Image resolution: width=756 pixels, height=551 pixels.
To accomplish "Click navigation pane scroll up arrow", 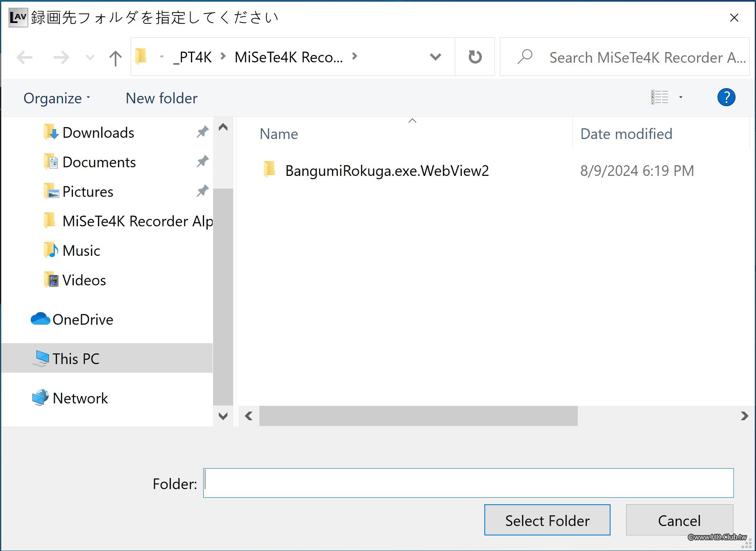I will click(x=223, y=127).
